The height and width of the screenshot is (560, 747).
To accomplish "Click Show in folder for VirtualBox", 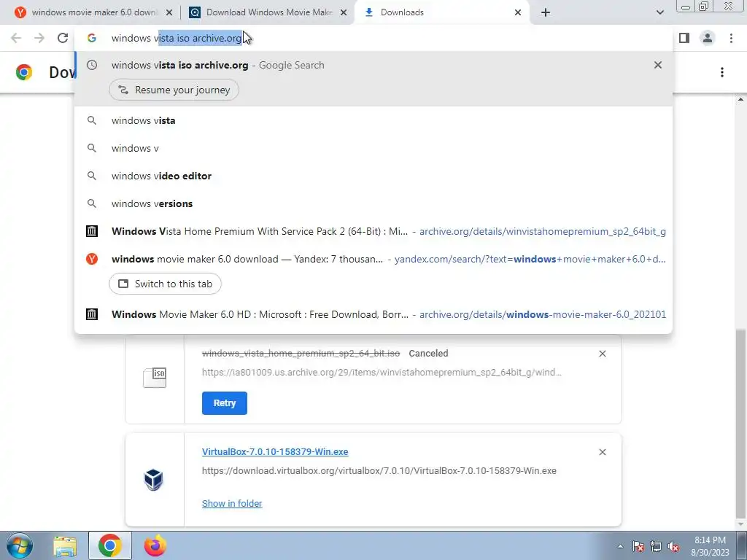I will (232, 503).
